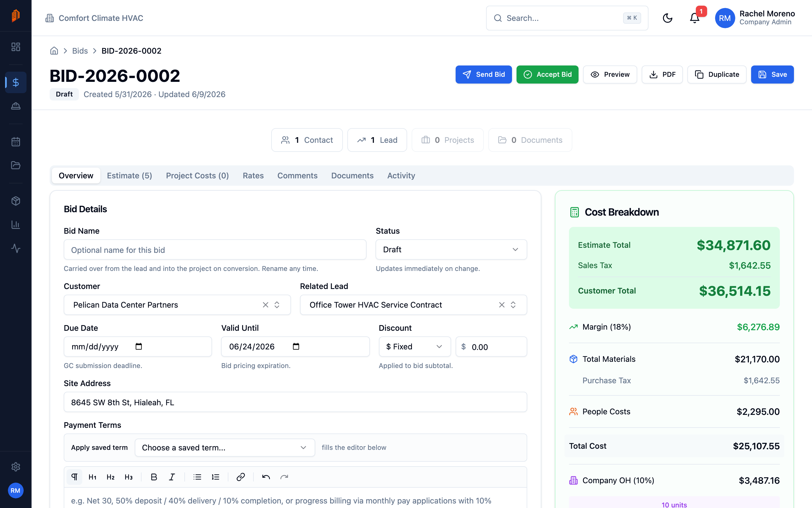Viewport: 812px width, 508px height.
Task: Clear the Pelican Data Center Partners customer
Action: [x=265, y=305]
